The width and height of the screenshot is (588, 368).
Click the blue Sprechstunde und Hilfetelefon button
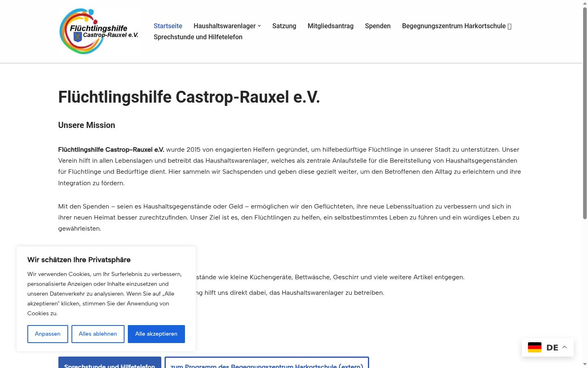(x=110, y=363)
